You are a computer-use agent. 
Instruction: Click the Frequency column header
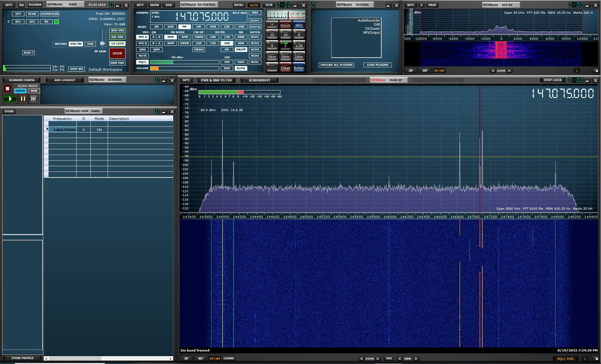[62, 119]
